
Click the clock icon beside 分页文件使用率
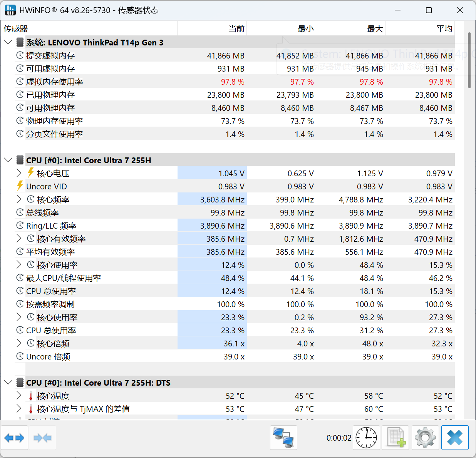[20, 134]
